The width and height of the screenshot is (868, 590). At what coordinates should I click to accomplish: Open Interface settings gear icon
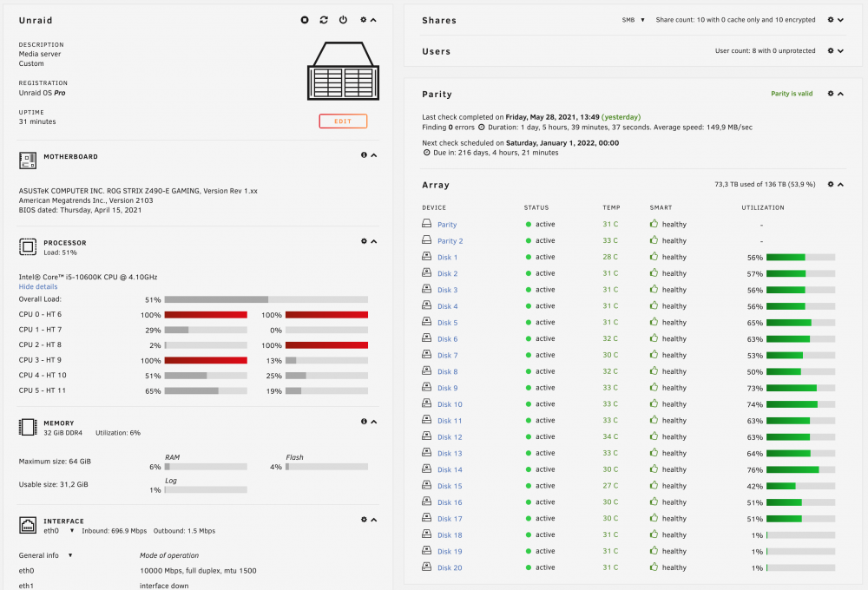(x=364, y=520)
